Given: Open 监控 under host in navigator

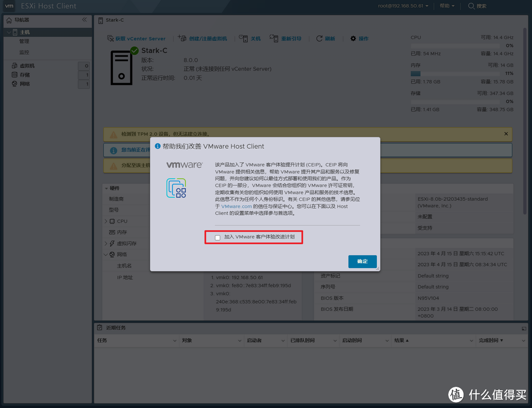Looking at the screenshot, I should click(x=24, y=52).
